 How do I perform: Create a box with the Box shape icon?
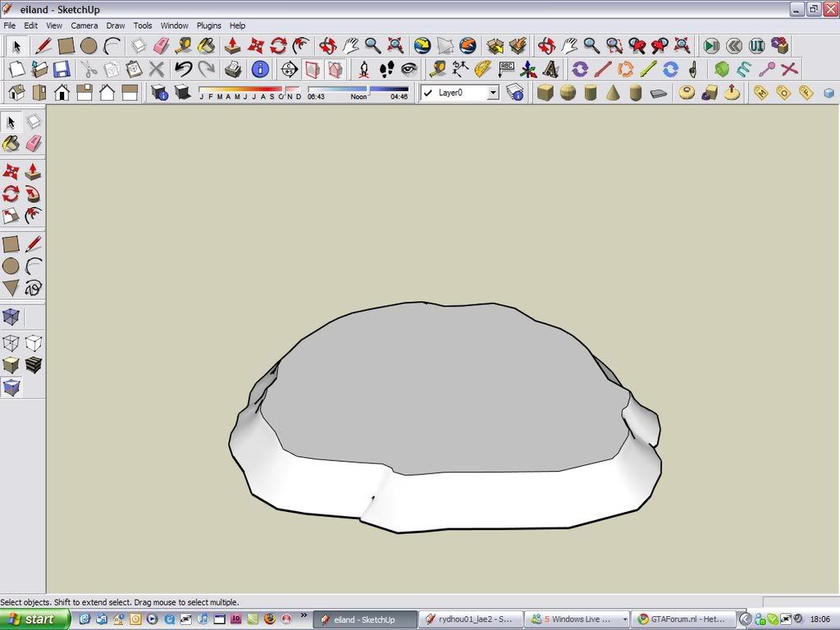click(546, 93)
